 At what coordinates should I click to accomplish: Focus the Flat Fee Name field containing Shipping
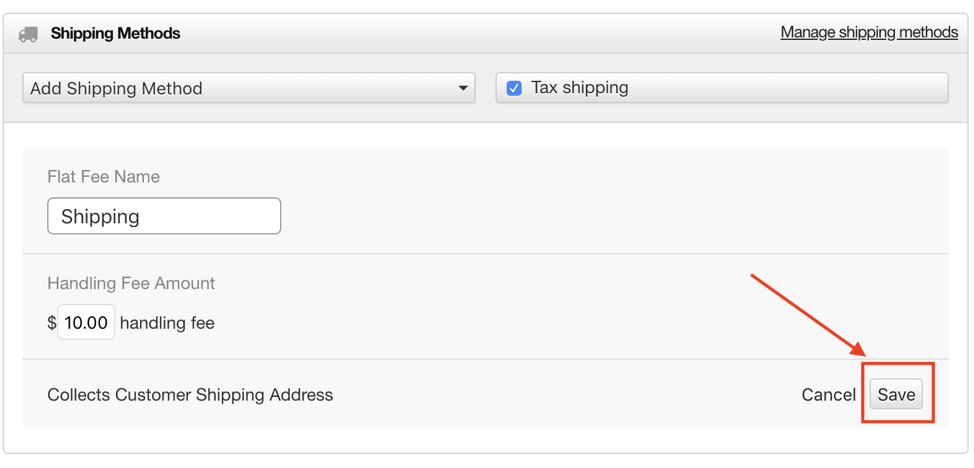click(x=164, y=216)
